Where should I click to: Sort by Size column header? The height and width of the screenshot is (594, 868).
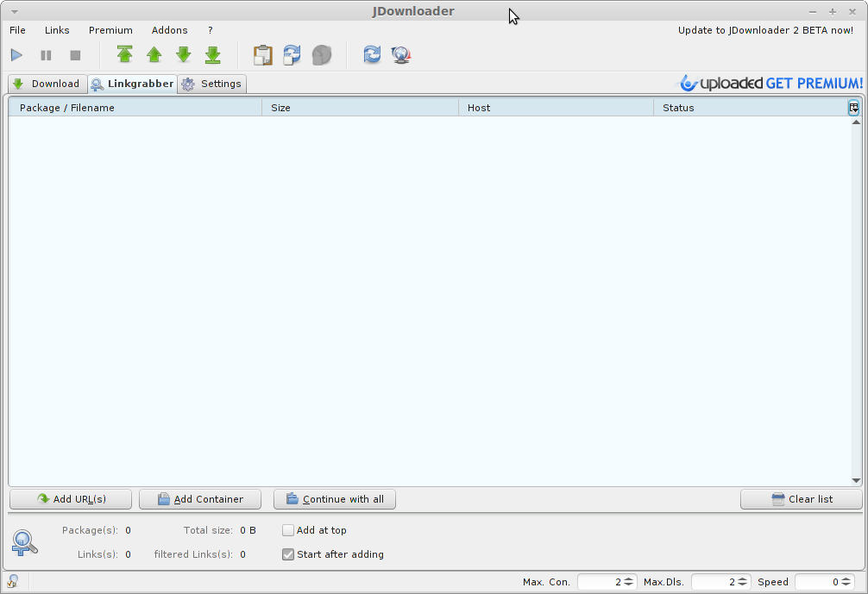[x=360, y=107]
